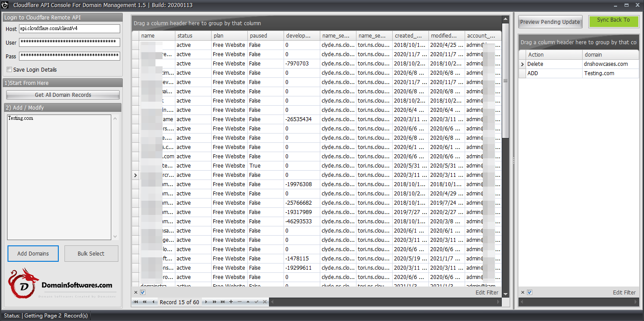Toggle Save Login Details checkbox

click(9, 70)
